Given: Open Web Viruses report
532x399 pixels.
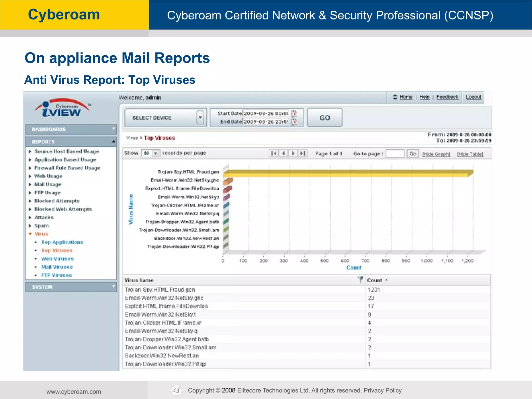Looking at the screenshot, I should [x=57, y=259].
